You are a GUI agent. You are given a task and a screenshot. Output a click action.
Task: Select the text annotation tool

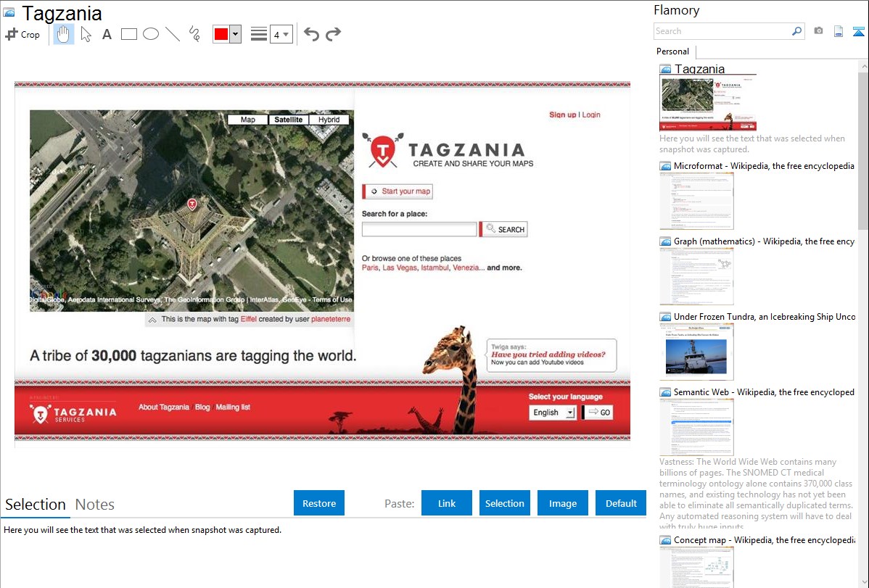coord(107,34)
